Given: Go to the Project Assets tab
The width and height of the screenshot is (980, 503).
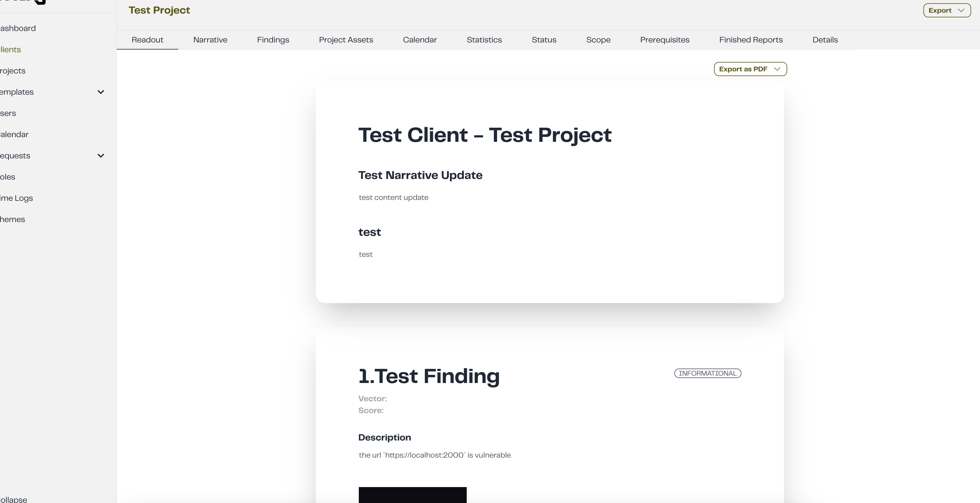Looking at the screenshot, I should point(346,40).
